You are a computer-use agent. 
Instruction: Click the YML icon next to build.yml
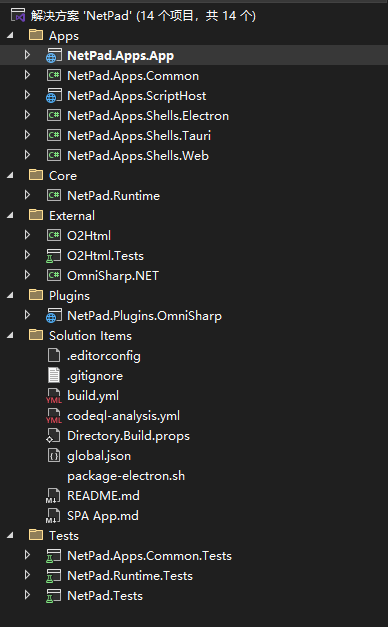pyautogui.click(x=54, y=395)
